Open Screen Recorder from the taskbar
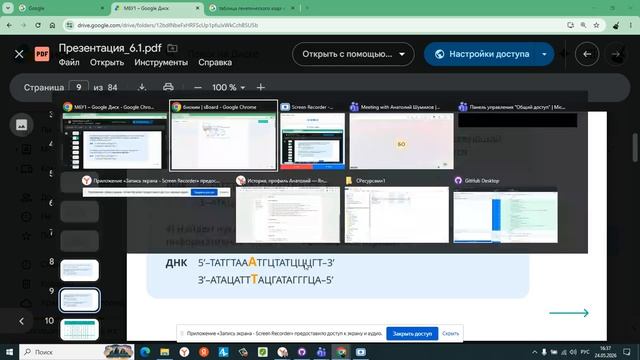This screenshot has height=360, width=640. tap(360, 352)
